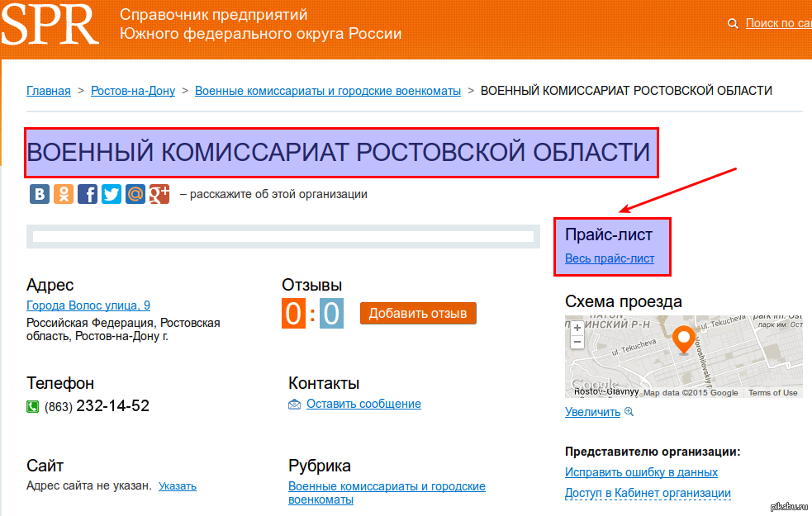Share via VKontakte icon
This screenshot has width=812, height=516.
40,194
